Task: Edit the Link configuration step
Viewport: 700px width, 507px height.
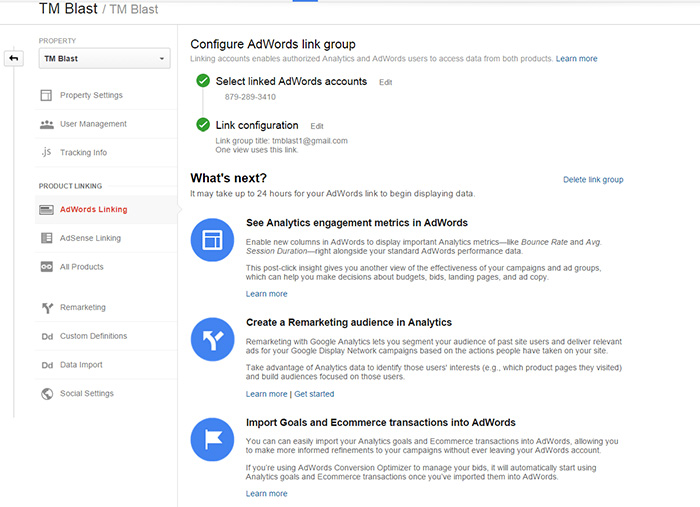Action: click(317, 126)
